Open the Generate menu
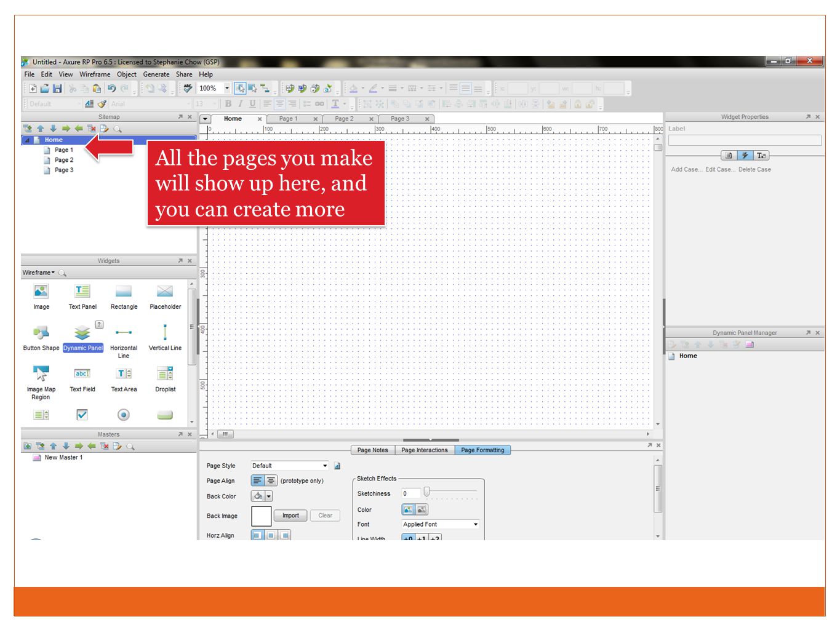 tap(156, 74)
